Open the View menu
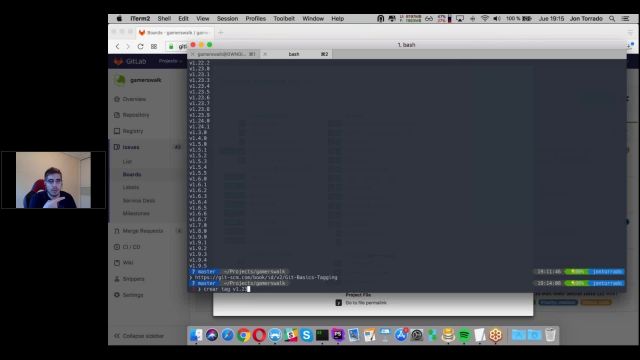The image size is (640, 360). [x=202, y=18]
